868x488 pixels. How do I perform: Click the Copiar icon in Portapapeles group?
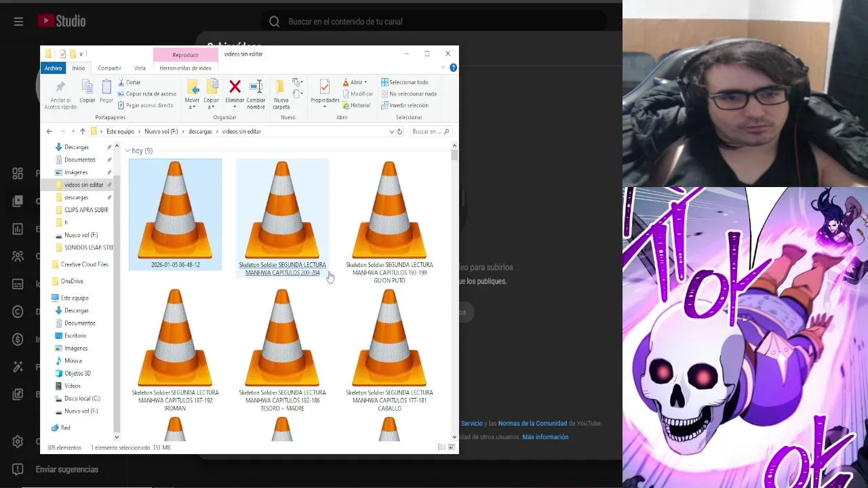click(87, 87)
